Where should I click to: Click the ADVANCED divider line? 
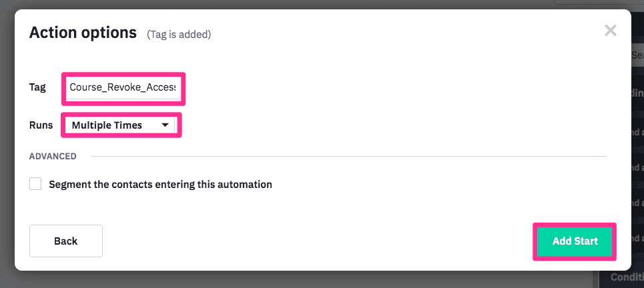click(347, 157)
